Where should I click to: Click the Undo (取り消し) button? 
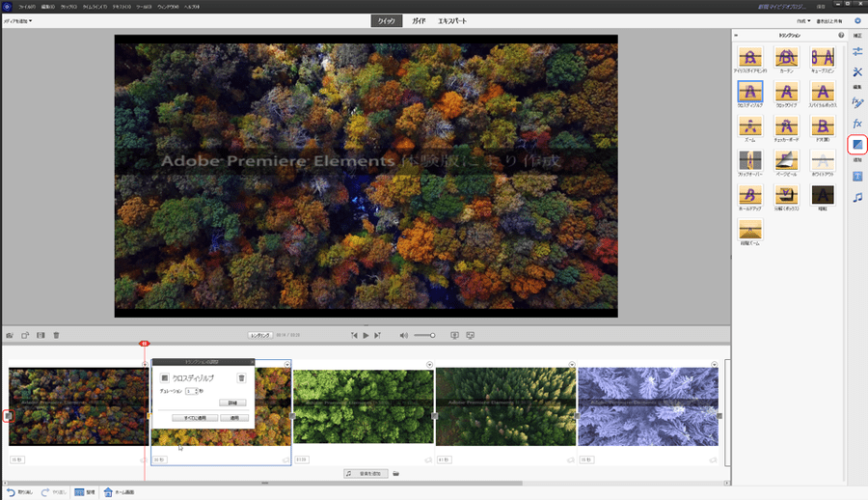(20, 492)
